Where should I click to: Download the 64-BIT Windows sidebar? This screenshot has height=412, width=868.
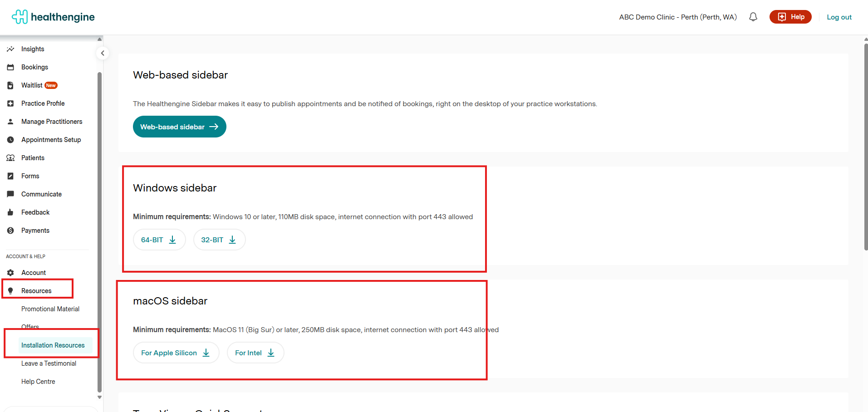click(x=159, y=240)
